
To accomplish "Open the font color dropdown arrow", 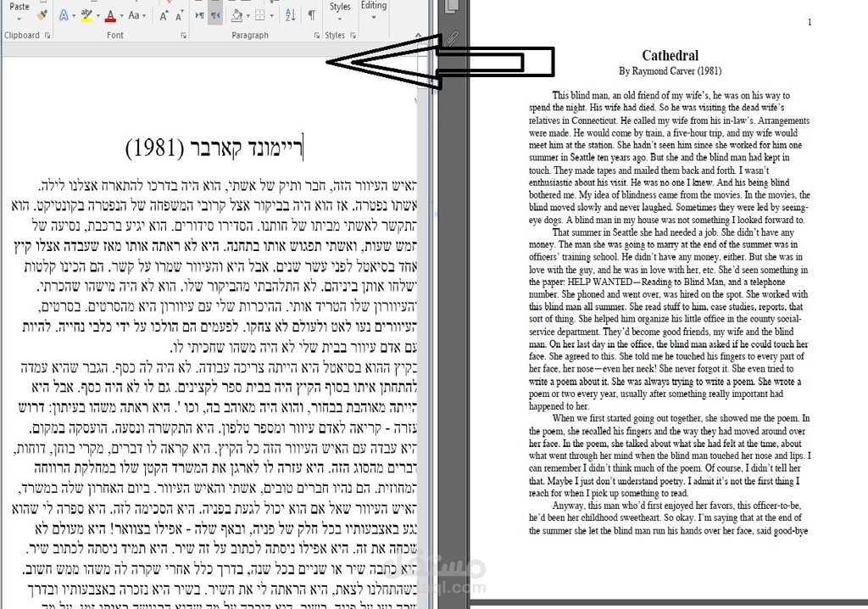I will point(121,16).
